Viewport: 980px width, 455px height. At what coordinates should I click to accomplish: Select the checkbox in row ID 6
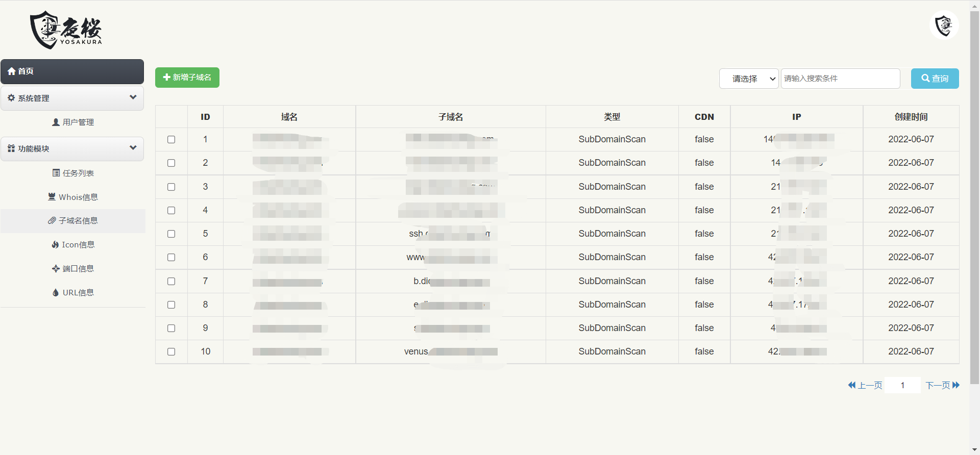click(171, 257)
